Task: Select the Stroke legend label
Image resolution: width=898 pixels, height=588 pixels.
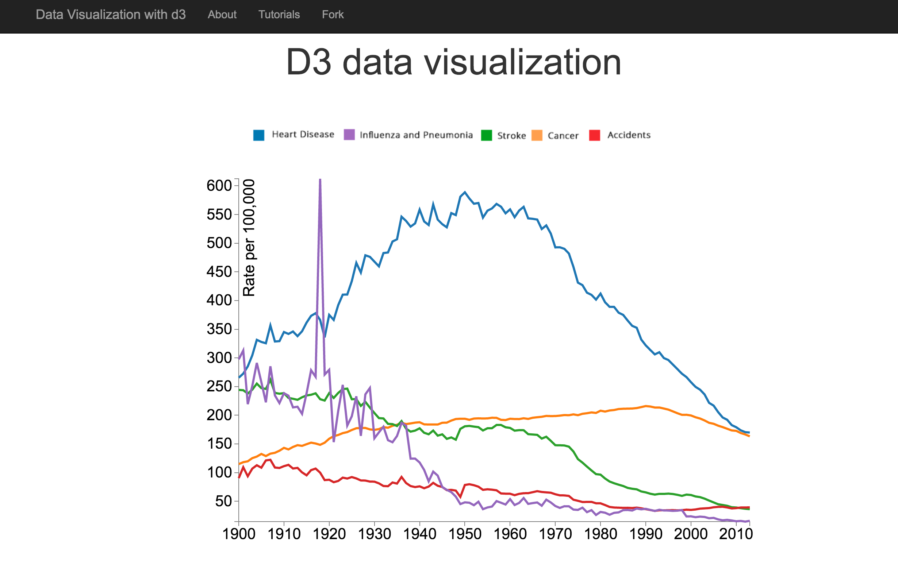Action: click(x=511, y=135)
